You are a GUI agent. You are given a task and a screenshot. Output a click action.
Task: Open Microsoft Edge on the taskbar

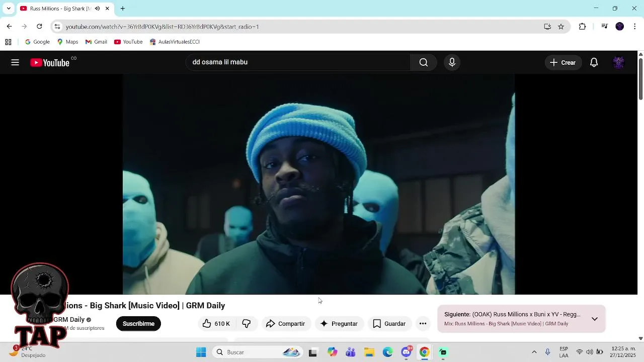coord(387,352)
